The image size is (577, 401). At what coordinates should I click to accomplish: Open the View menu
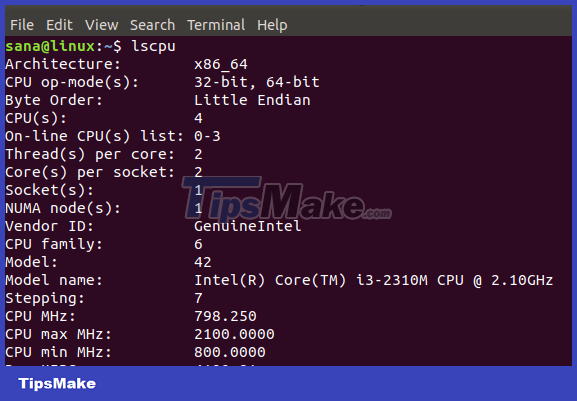coord(101,25)
